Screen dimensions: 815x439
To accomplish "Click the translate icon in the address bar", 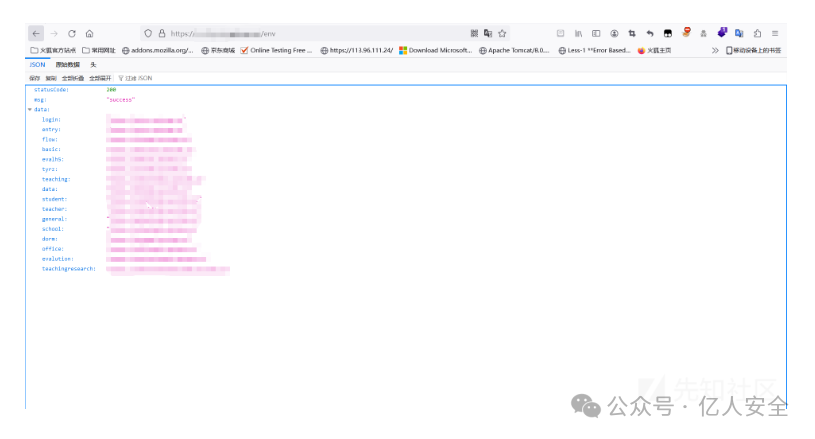I will (x=488, y=33).
